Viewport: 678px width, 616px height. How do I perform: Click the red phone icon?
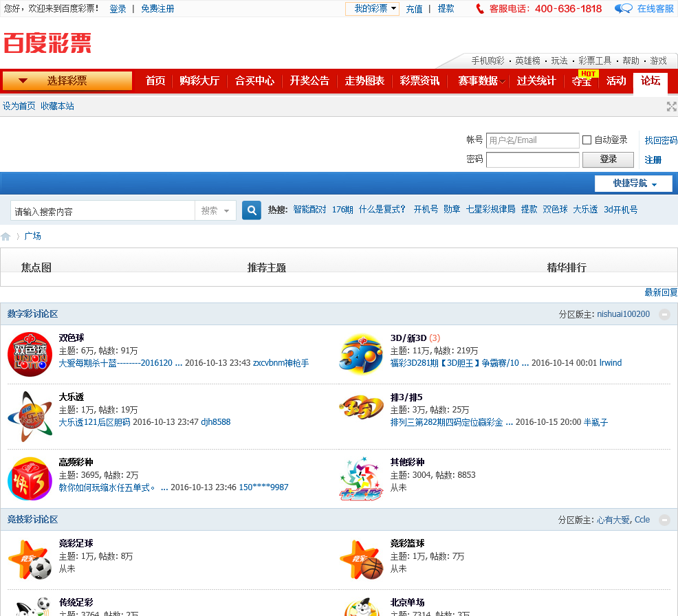479,9
